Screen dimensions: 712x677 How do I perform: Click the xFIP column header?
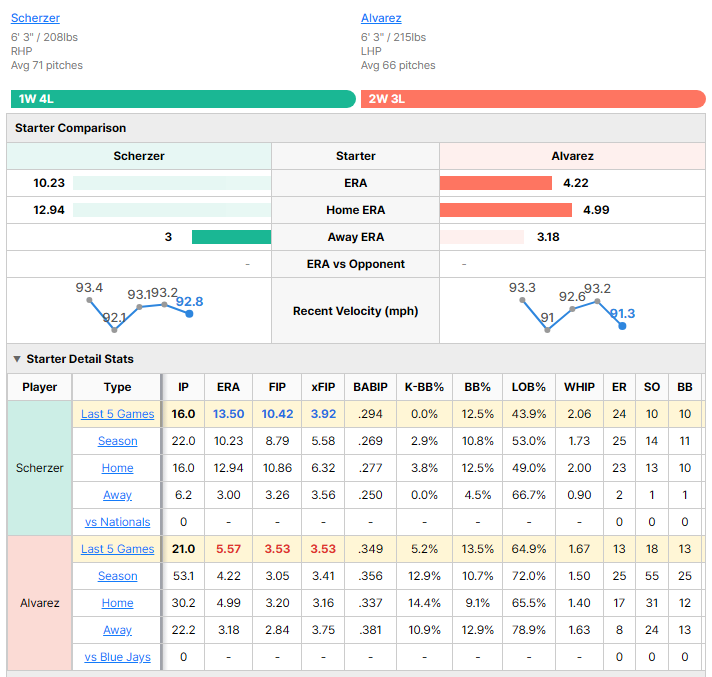coord(323,387)
